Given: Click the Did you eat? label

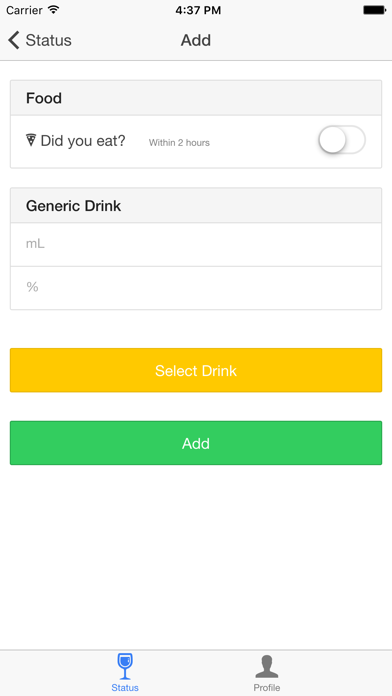Looking at the screenshot, I should [x=83, y=141].
